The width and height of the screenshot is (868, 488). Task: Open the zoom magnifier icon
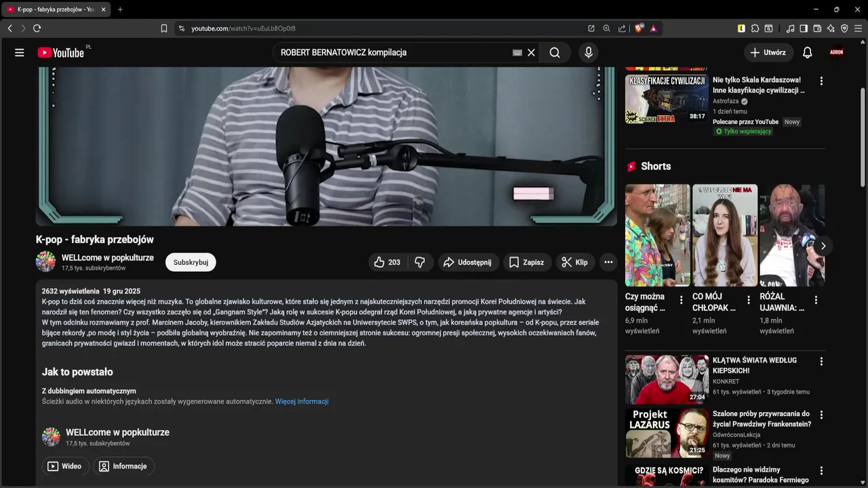pyautogui.click(x=607, y=28)
